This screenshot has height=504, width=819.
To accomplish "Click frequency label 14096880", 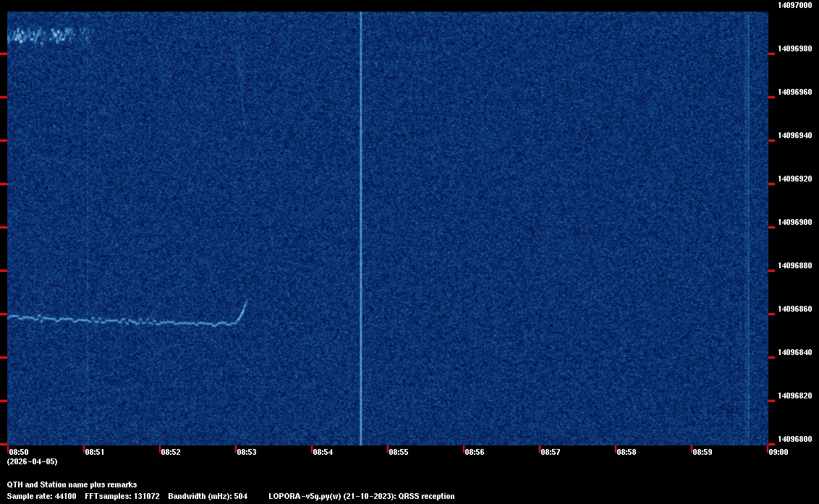I will pyautogui.click(x=795, y=265).
